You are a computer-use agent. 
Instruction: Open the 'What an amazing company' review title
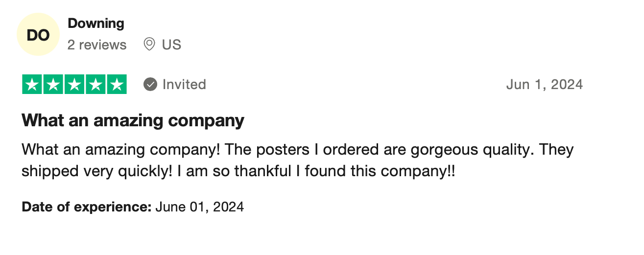tap(133, 120)
